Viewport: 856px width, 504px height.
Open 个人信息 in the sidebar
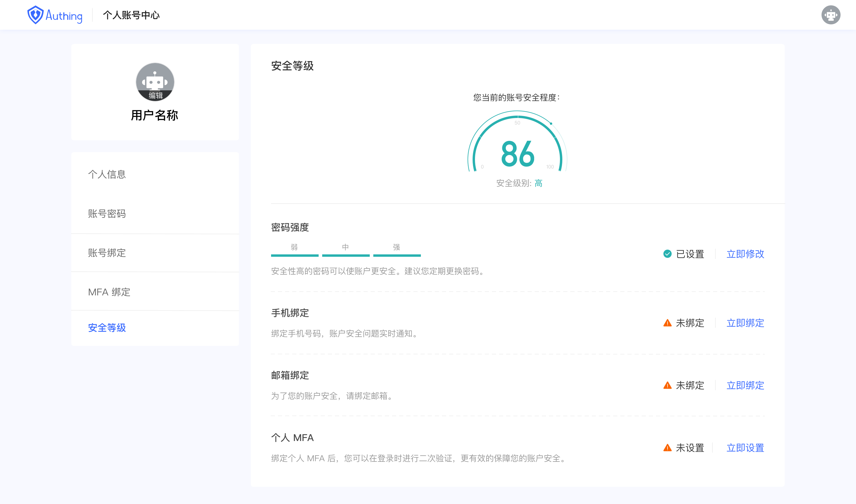click(107, 174)
